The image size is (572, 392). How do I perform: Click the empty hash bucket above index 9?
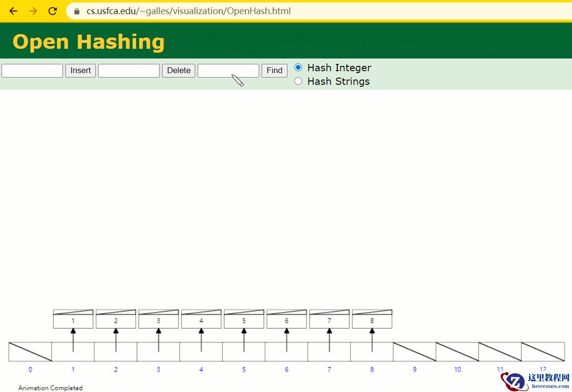(414, 352)
